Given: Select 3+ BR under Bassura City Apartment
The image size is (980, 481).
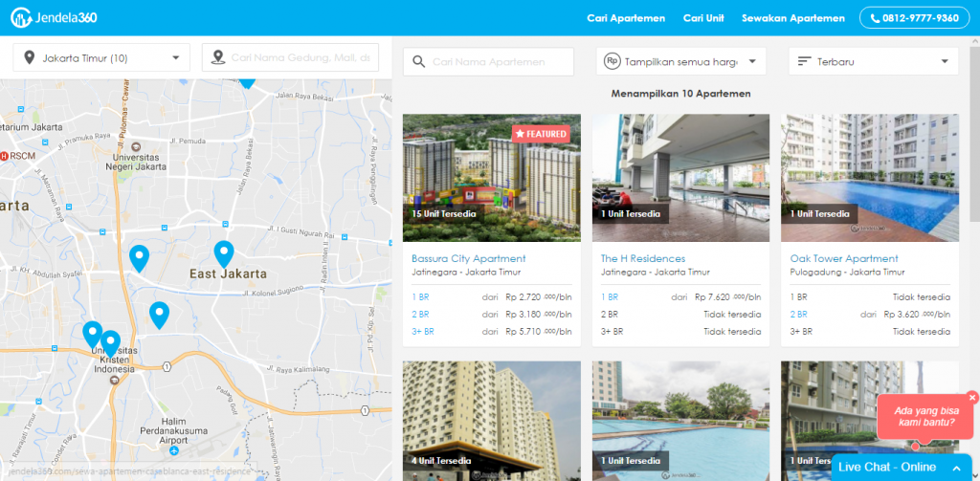Looking at the screenshot, I should [422, 332].
